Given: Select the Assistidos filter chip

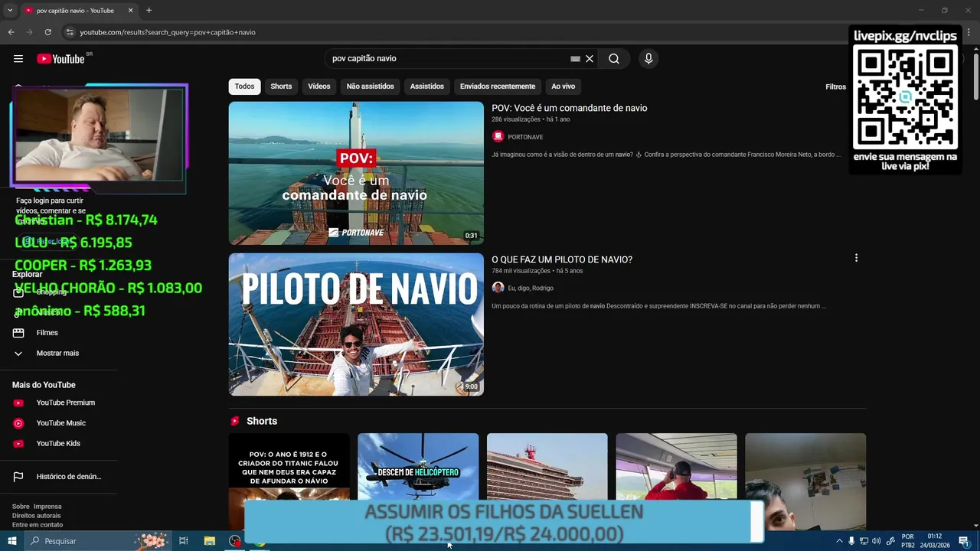Looking at the screenshot, I should point(426,86).
